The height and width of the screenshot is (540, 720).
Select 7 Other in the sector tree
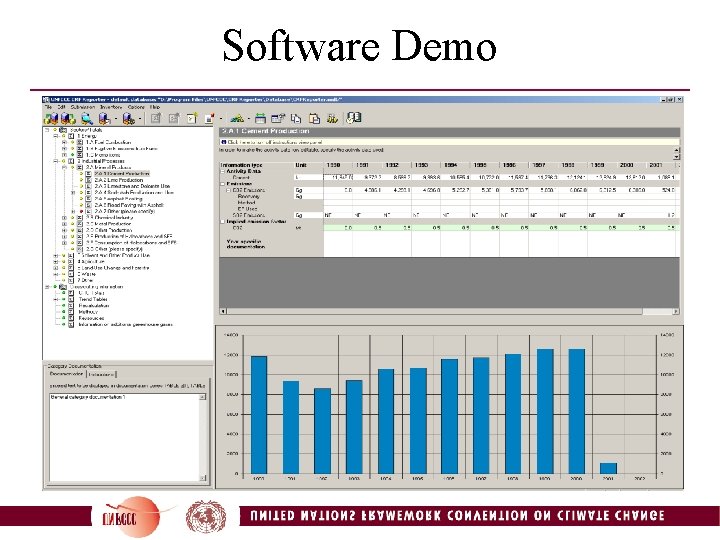(x=85, y=280)
